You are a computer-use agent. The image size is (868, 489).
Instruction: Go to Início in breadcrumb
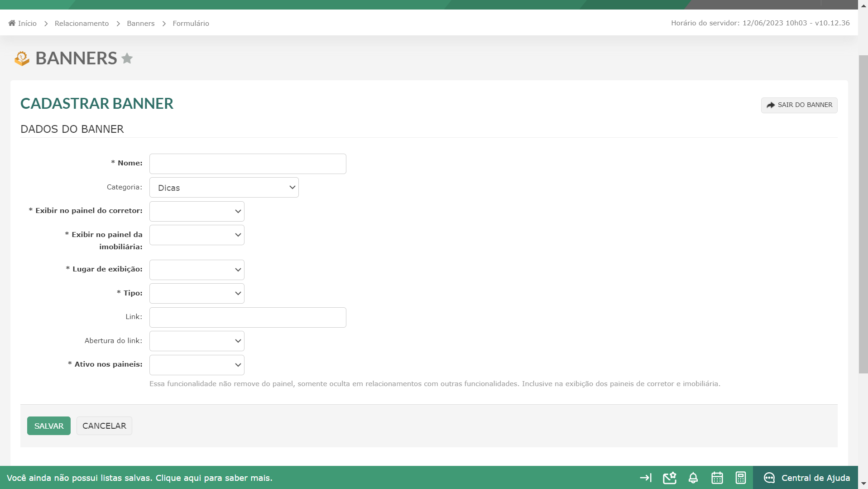27,23
